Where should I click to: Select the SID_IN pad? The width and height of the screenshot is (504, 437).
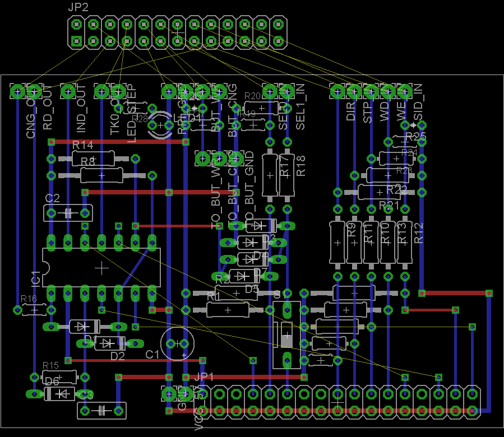[x=404, y=91]
